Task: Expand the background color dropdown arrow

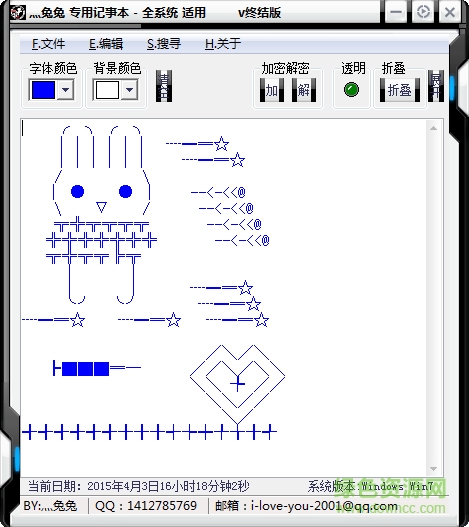Action: click(129, 90)
